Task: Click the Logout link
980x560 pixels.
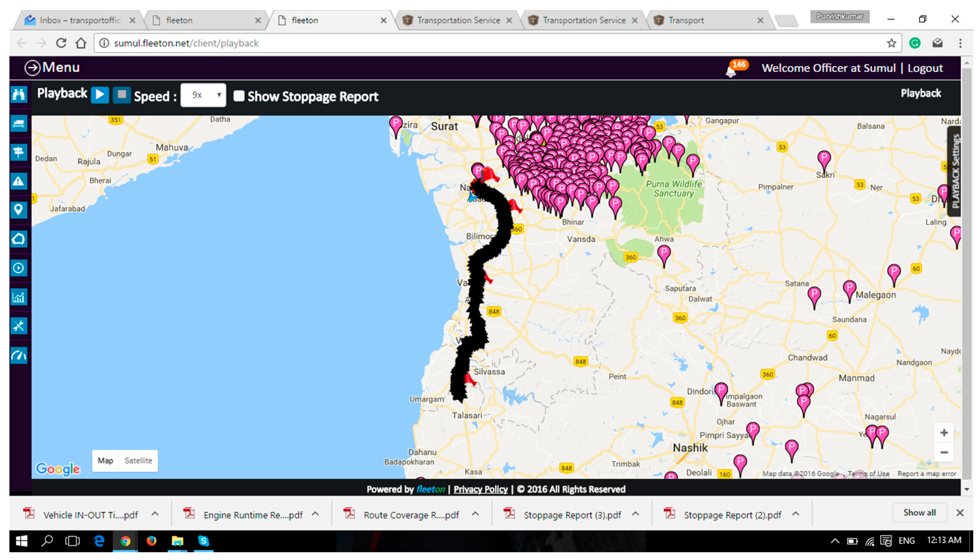Action: coord(925,68)
